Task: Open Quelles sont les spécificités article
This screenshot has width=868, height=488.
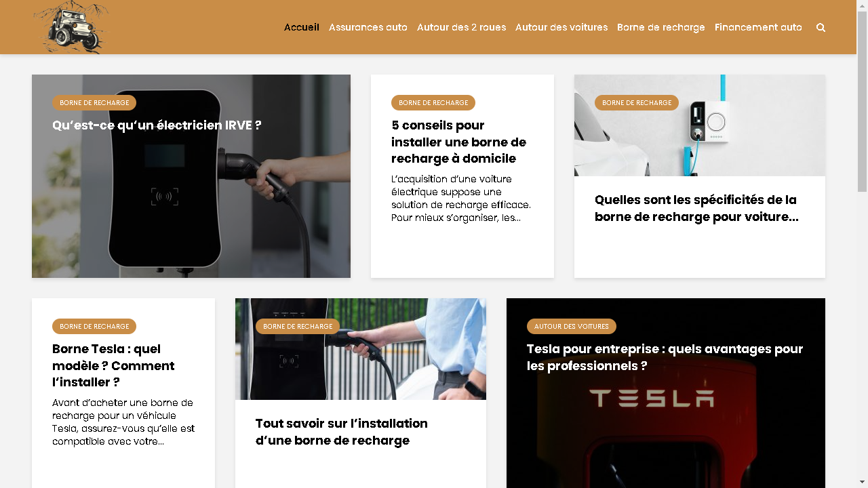Action: coord(696,208)
